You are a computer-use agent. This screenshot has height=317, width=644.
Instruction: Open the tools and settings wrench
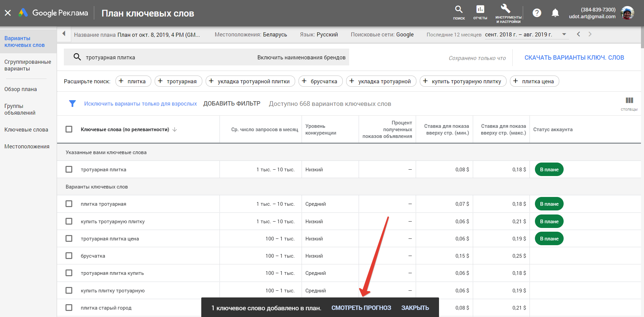pos(506,9)
